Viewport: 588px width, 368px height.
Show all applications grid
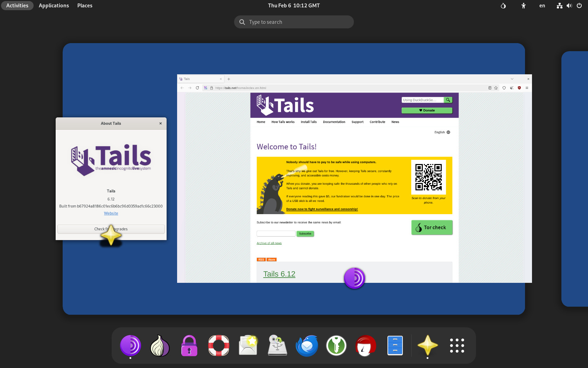[457, 346]
